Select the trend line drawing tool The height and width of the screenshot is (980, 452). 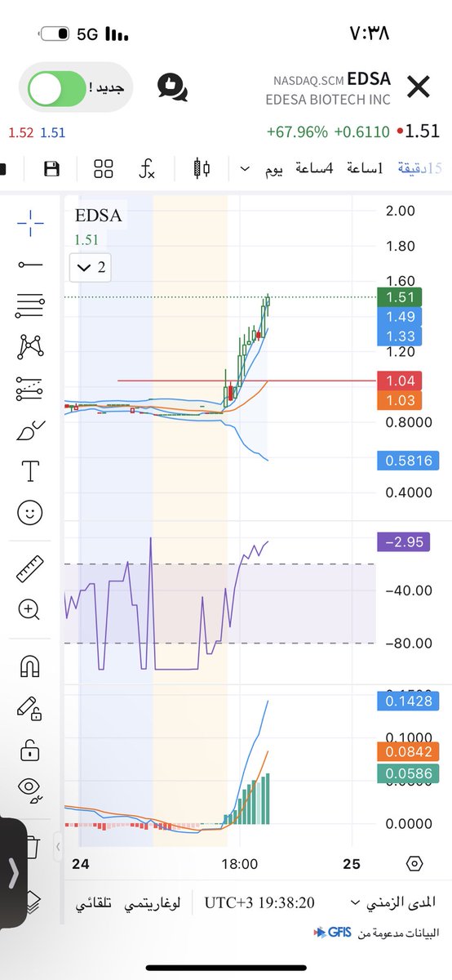30,265
